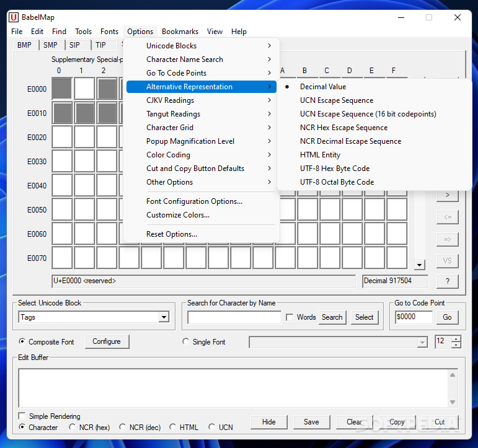478x448 pixels.
Task: Select the Single Font radio button
Action: 185,341
